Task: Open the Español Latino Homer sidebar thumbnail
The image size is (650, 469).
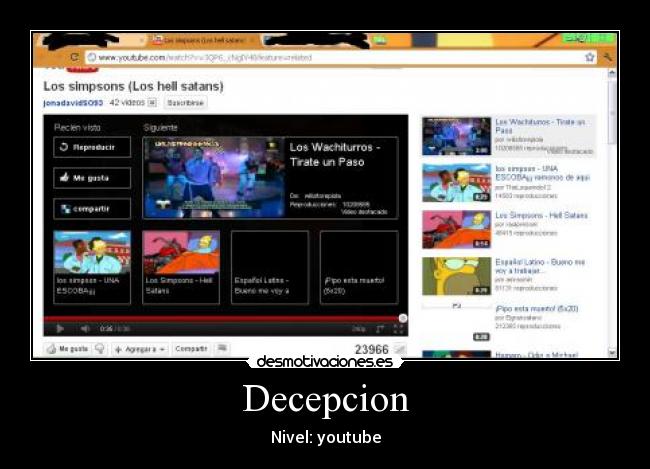Action: tap(456, 276)
